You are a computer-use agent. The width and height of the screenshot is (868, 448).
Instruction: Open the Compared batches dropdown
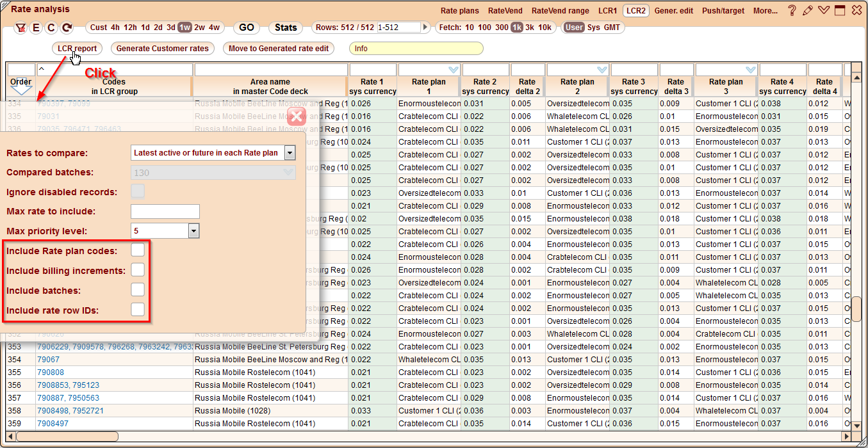click(290, 172)
